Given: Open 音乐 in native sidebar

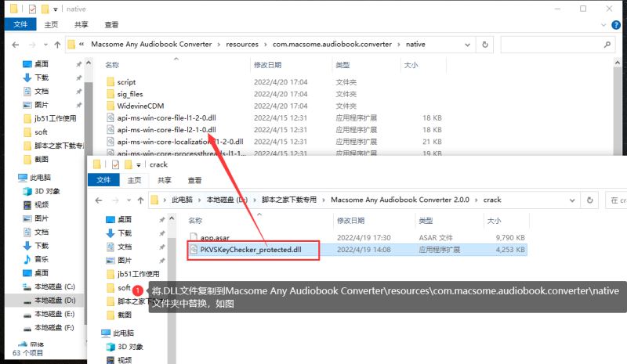Looking at the screenshot, I should (42, 259).
